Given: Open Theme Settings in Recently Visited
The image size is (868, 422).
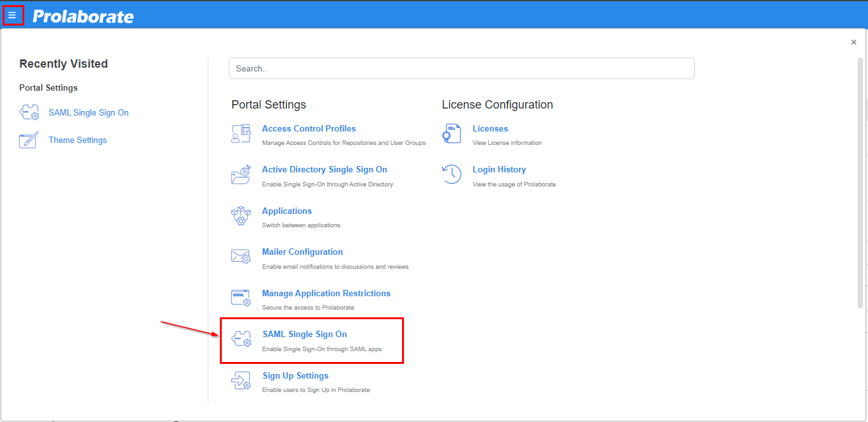Looking at the screenshot, I should tap(78, 140).
